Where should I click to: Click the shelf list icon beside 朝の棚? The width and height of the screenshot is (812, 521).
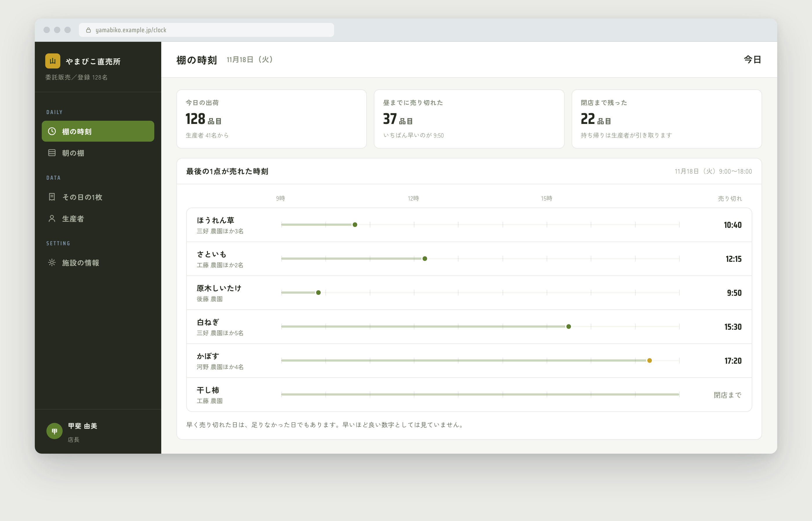pos(52,153)
